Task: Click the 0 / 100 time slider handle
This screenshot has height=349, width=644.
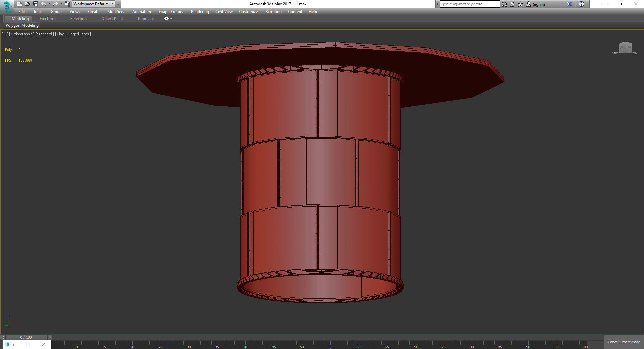Action: click(x=26, y=337)
